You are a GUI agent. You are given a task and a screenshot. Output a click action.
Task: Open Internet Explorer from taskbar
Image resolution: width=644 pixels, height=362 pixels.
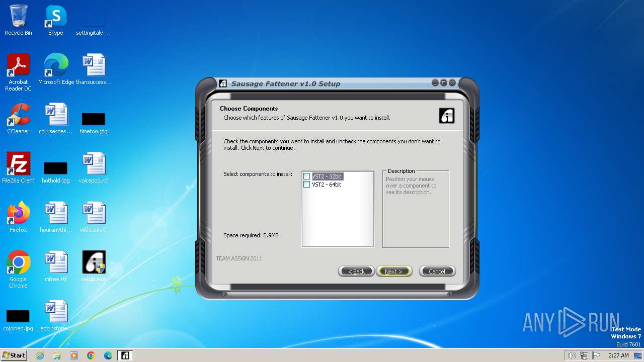click(x=40, y=355)
